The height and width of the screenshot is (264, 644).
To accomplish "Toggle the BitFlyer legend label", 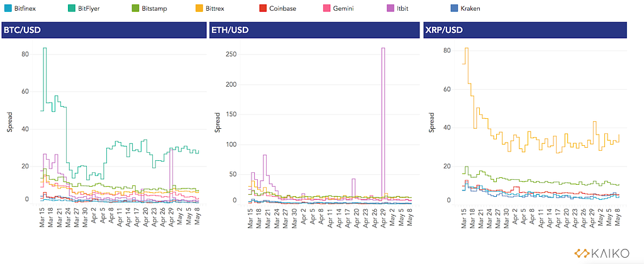I will (x=87, y=8).
